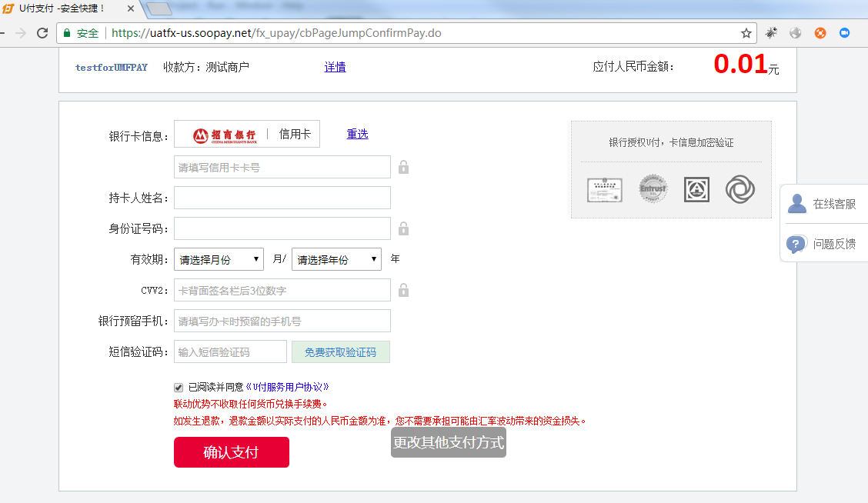Choose 更改其他支付方式 payment option
Viewport: 868px width, 503px height.
449,442
